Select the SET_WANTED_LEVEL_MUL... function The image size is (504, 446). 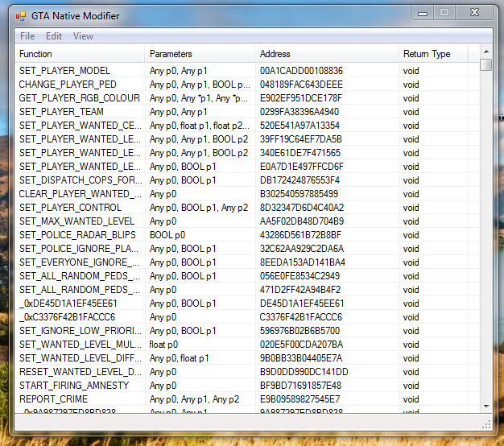tap(80, 345)
